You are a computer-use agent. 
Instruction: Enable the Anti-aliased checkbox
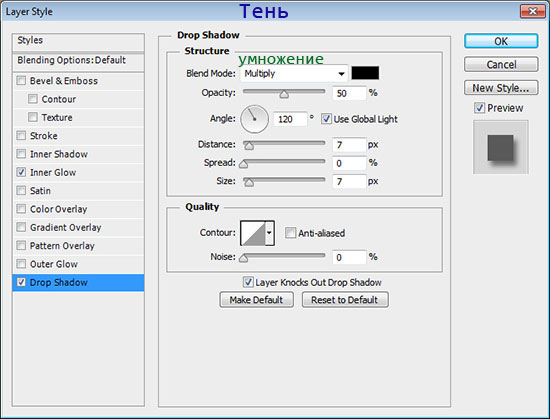pos(290,232)
